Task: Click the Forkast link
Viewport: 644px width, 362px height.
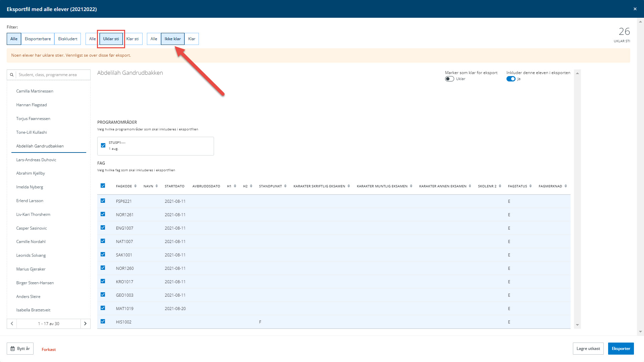Action: [x=49, y=349]
